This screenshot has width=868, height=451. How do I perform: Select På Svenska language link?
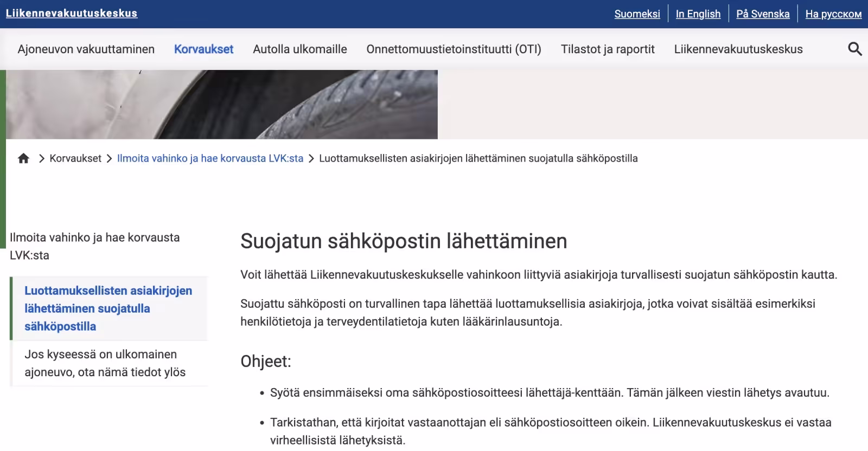762,14
